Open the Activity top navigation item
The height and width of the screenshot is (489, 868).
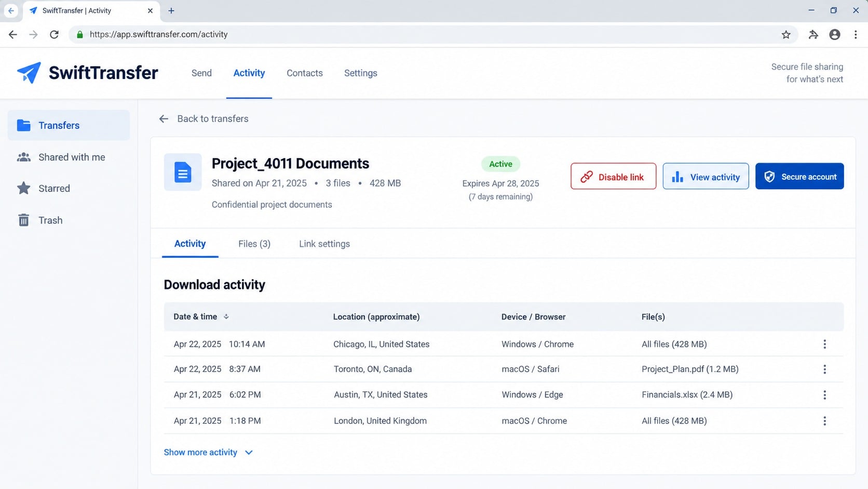pos(249,73)
